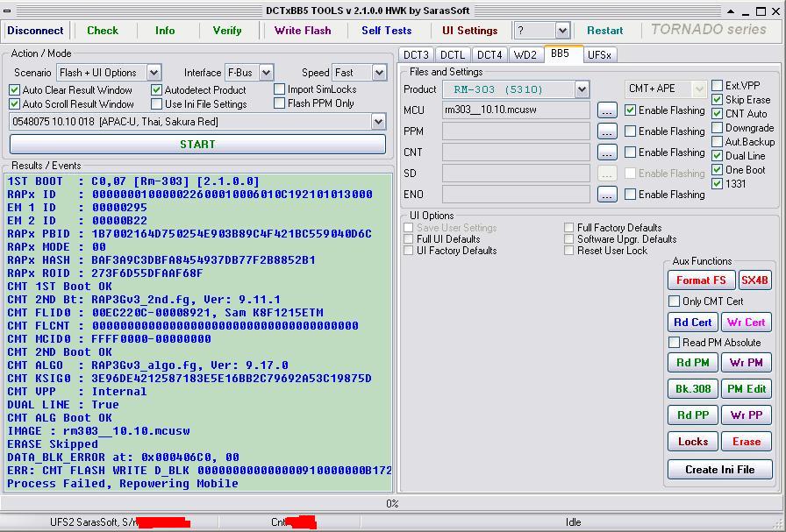Click the PM Edit button
The width and height of the screenshot is (786, 532).
tap(746, 389)
